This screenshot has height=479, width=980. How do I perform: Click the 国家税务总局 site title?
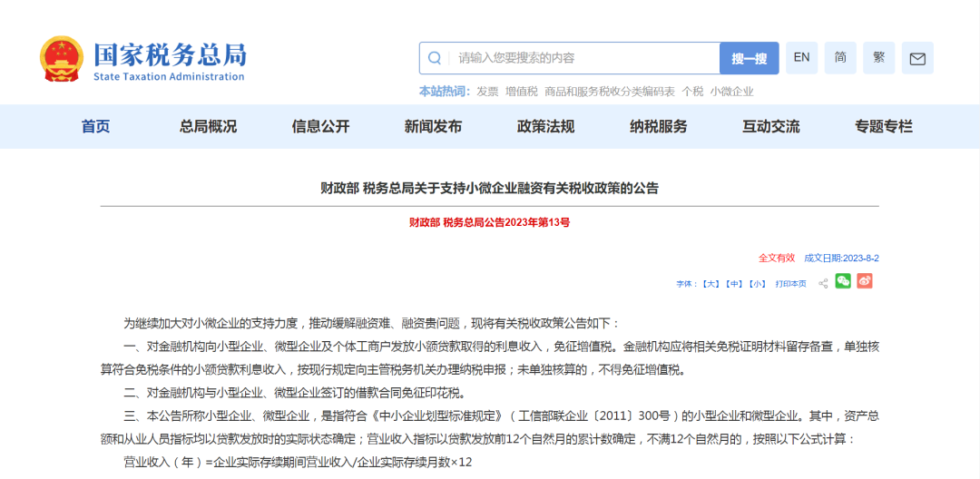(170, 55)
